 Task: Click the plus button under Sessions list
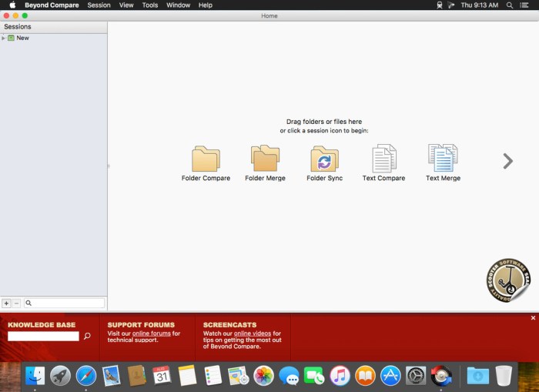(6, 303)
